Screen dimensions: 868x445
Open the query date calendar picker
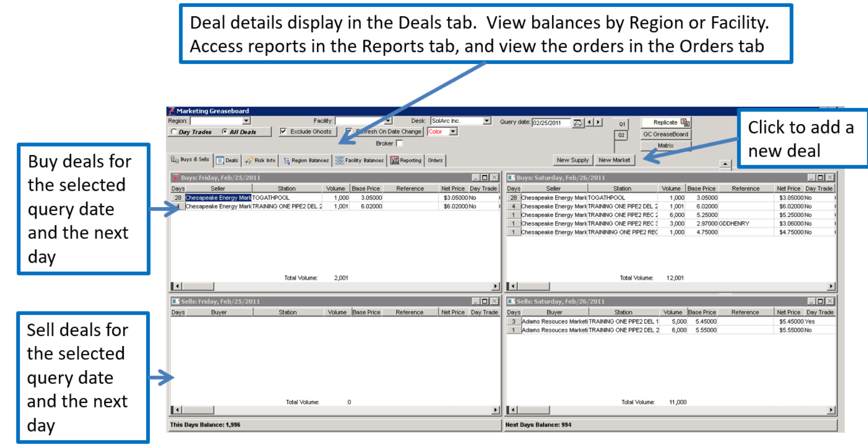(577, 122)
